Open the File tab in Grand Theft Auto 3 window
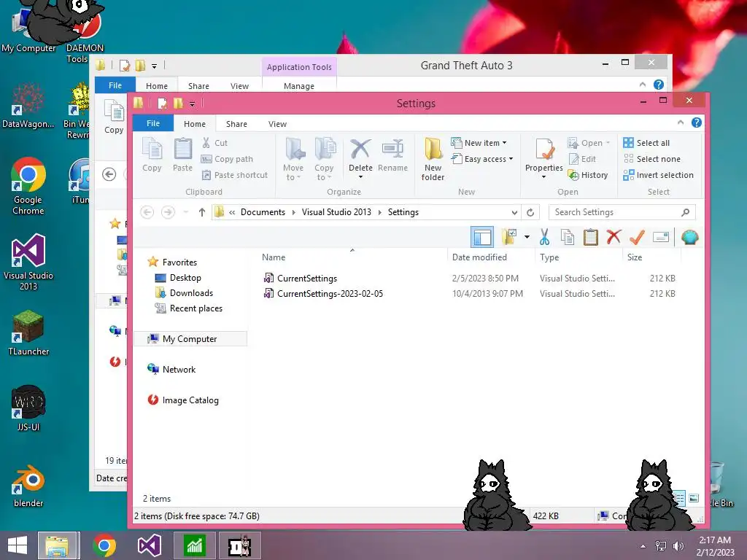This screenshot has height=560, width=747. 115,85
